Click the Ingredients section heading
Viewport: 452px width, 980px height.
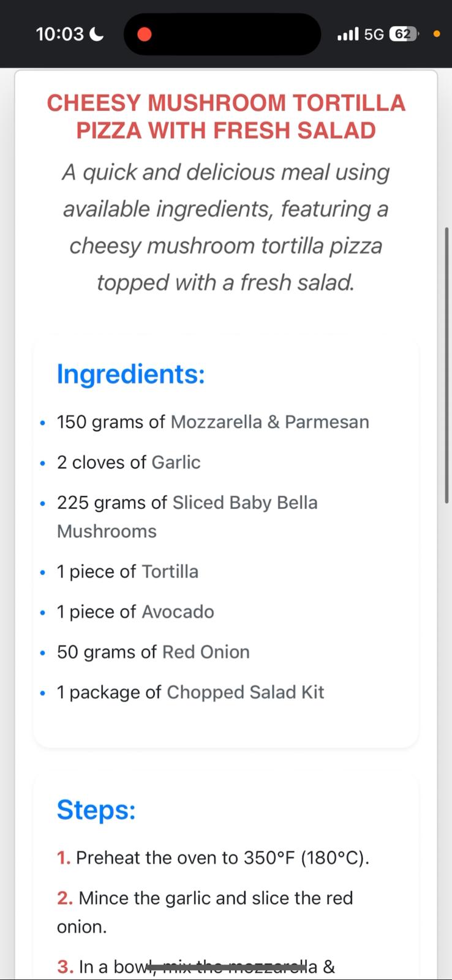coord(130,374)
